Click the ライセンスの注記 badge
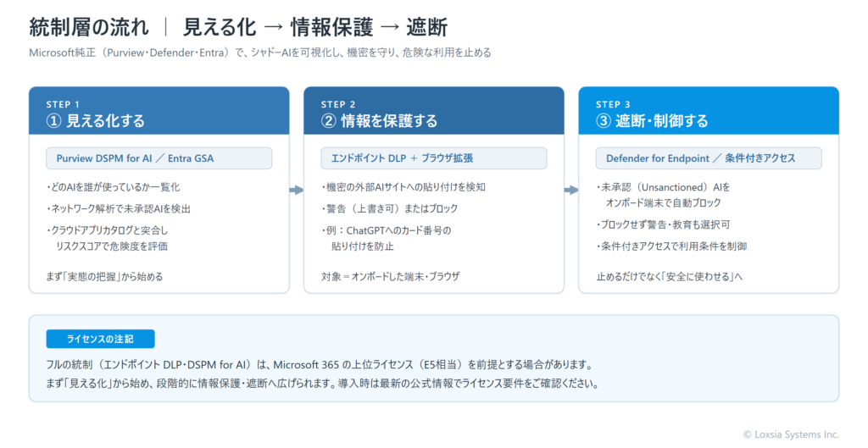Image resolution: width=868 pixels, height=448 pixels. tap(100, 339)
